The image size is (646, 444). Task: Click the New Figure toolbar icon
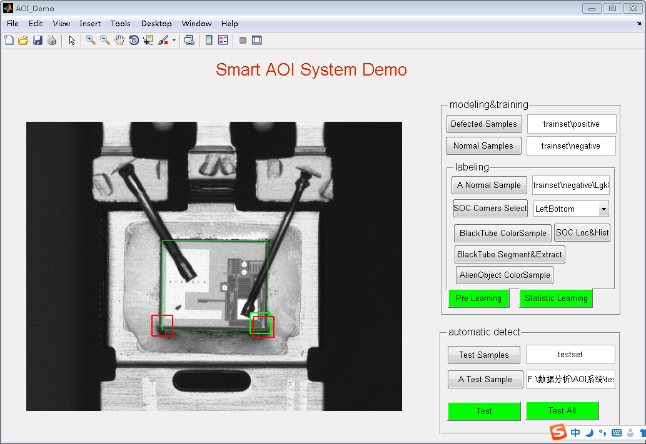coord(9,40)
